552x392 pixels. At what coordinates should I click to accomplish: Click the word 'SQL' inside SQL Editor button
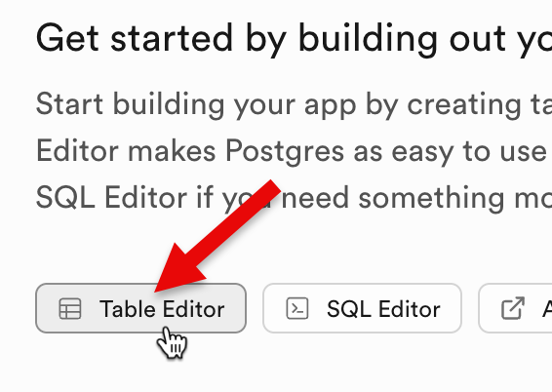[x=349, y=309]
